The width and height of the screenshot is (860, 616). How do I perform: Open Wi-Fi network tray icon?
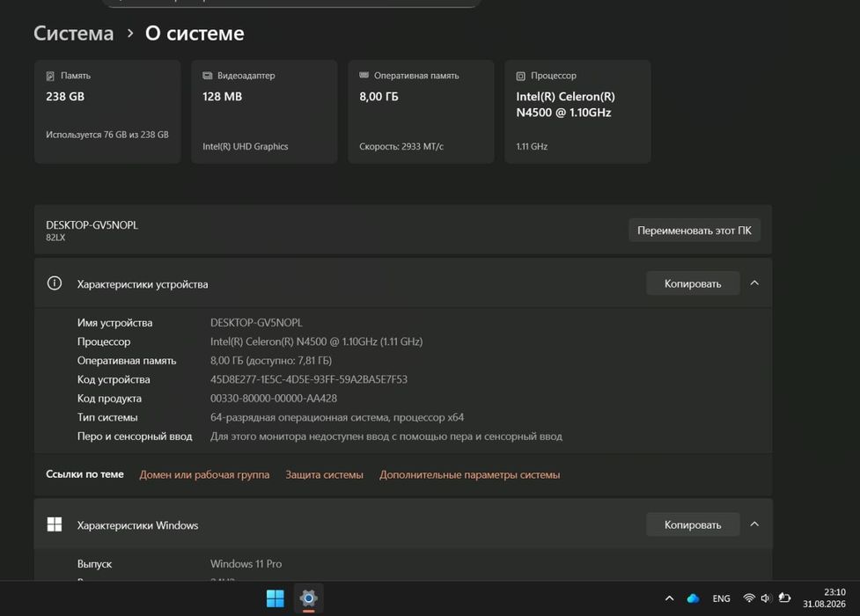749,598
